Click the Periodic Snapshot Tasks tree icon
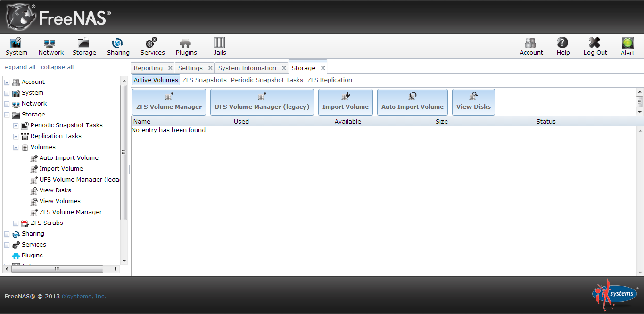This screenshot has width=644, height=314. click(25, 125)
